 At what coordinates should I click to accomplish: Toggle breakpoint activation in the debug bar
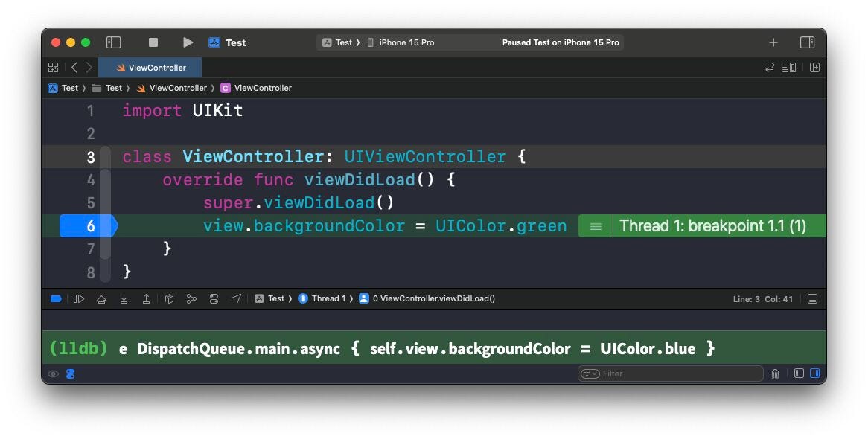(56, 298)
